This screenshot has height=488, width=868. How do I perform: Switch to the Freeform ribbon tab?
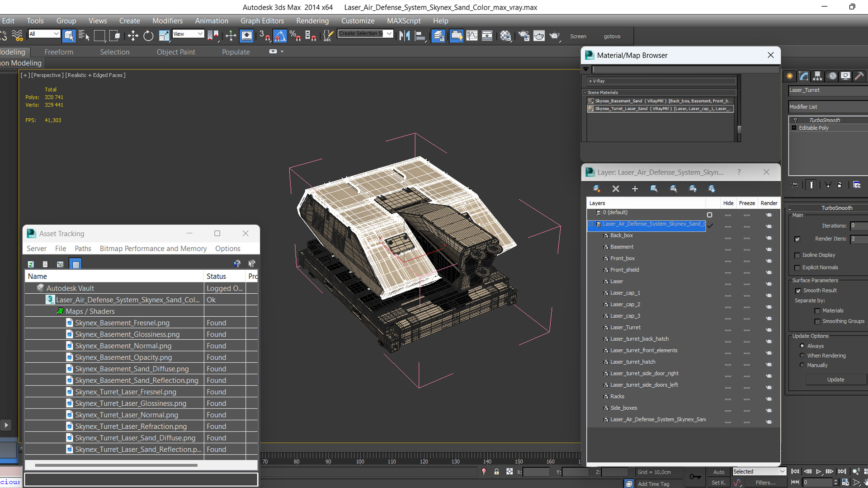59,52
